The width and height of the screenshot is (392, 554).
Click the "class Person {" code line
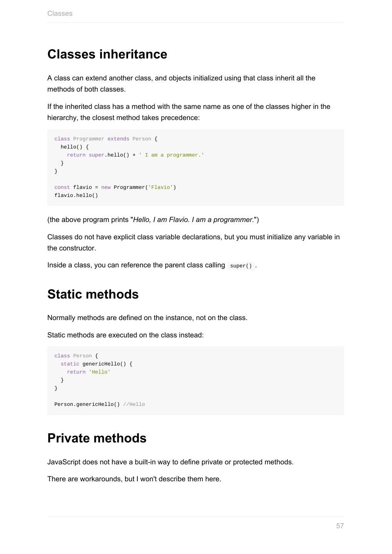76,356
